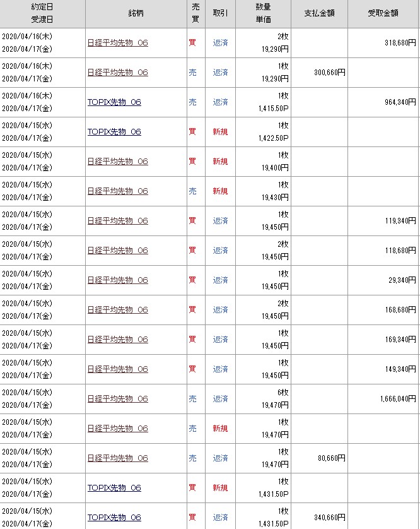Open 日経平均先物 06 link with 318,680円 received

[x=117, y=43]
